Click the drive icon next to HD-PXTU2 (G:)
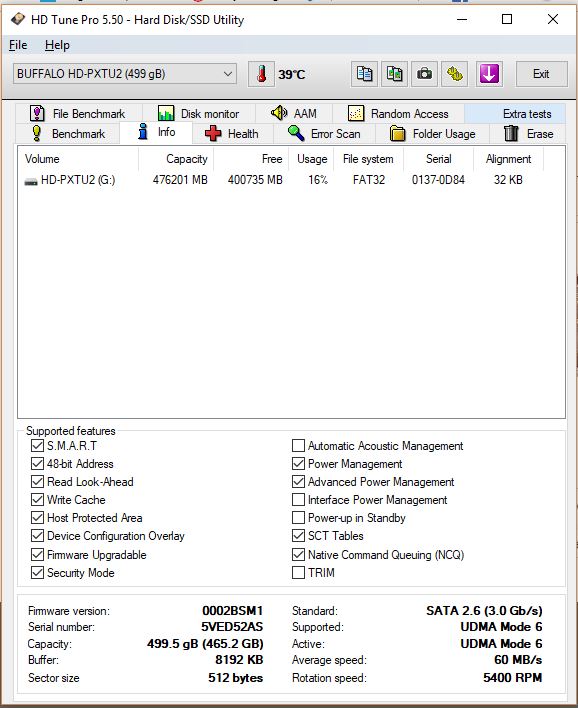This screenshot has width=578, height=708. tap(31, 181)
